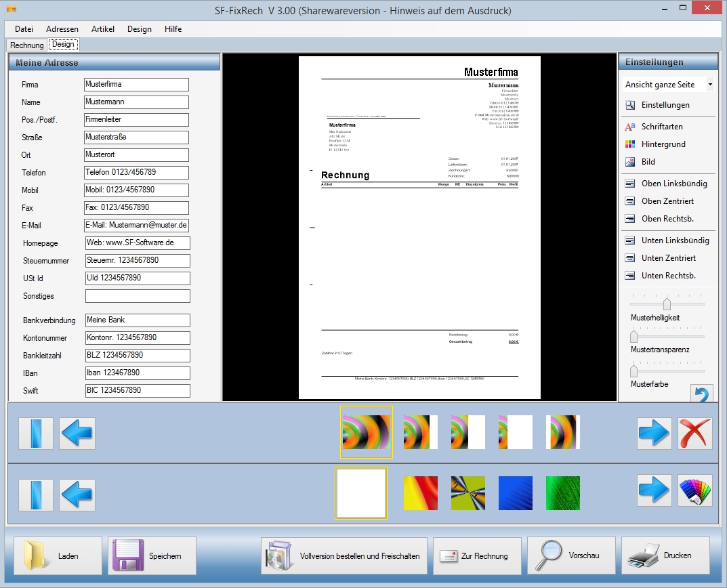This screenshot has height=588, width=727.
Task: Open the Artikel menu
Action: (102, 28)
